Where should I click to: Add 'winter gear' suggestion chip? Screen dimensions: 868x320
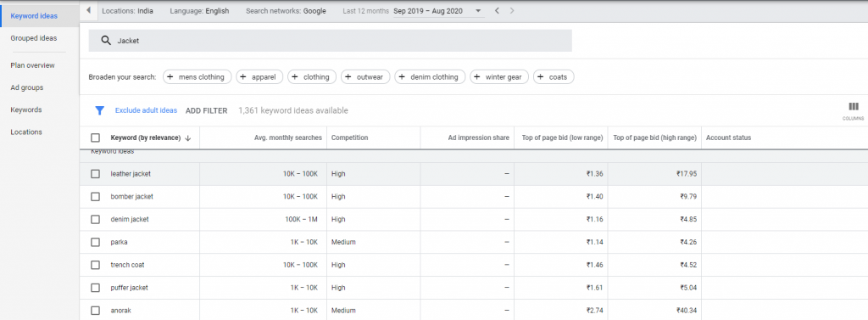pyautogui.click(x=499, y=77)
